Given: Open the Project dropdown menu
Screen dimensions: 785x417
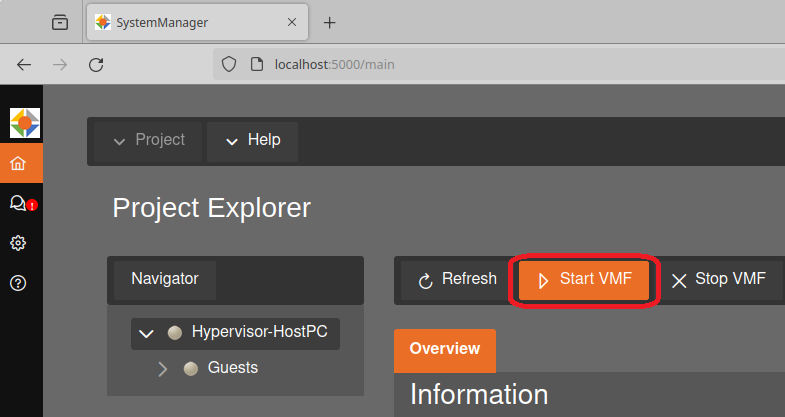Looking at the screenshot, I should [148, 142].
